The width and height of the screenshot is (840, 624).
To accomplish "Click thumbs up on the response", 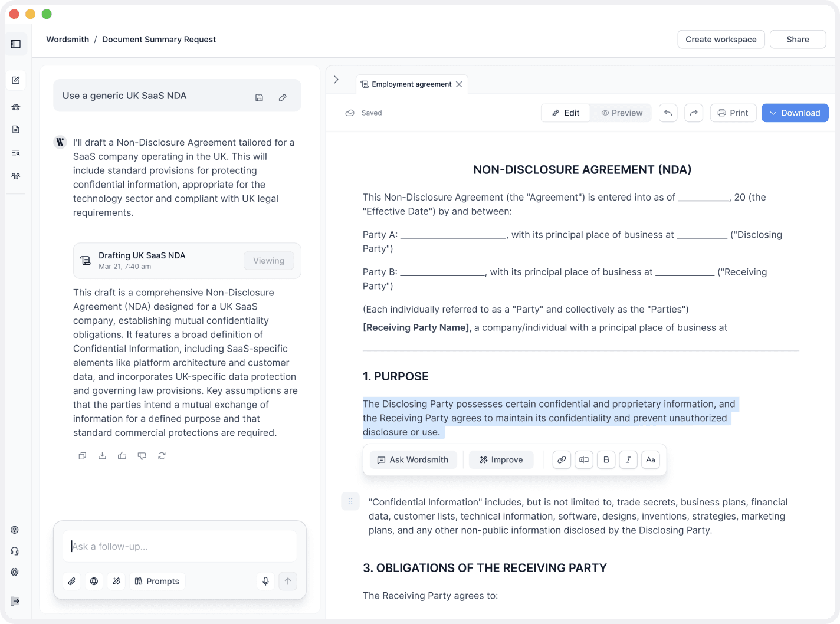I will pyautogui.click(x=122, y=455).
